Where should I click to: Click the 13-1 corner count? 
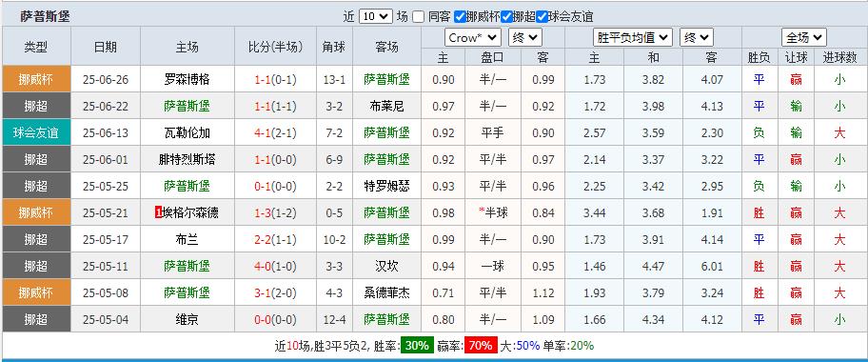334,79
